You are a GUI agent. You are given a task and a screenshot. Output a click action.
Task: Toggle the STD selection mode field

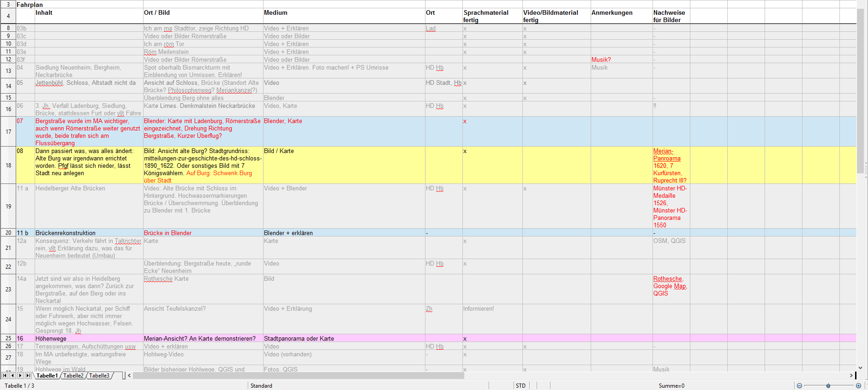[x=521, y=386]
